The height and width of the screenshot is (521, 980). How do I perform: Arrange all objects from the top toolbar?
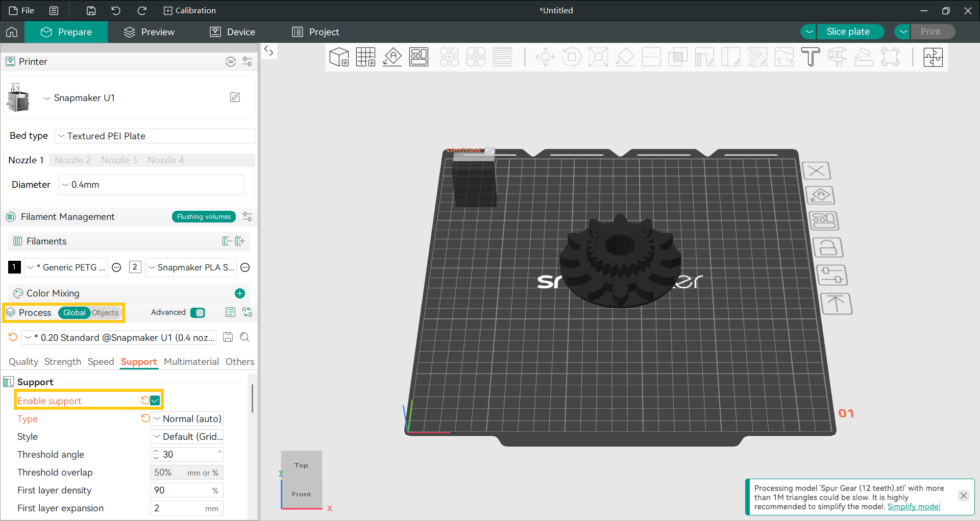coord(419,57)
